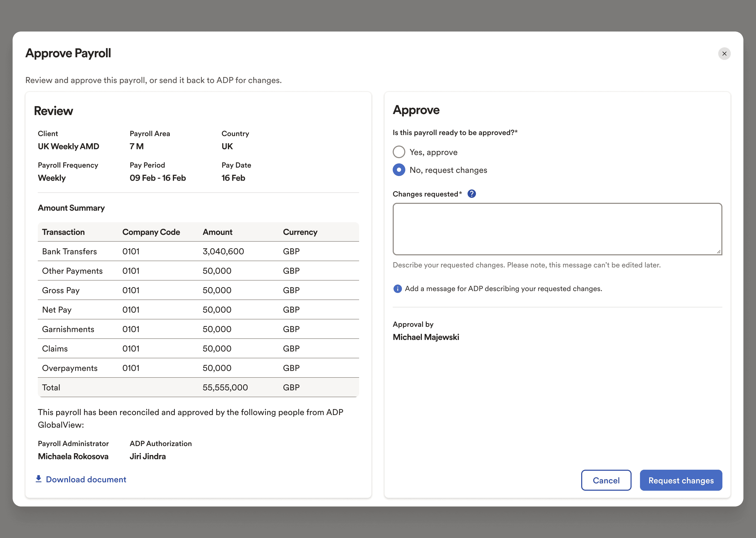The width and height of the screenshot is (756, 538).
Task: Click the info icon beside ADP message
Action: pyautogui.click(x=397, y=289)
